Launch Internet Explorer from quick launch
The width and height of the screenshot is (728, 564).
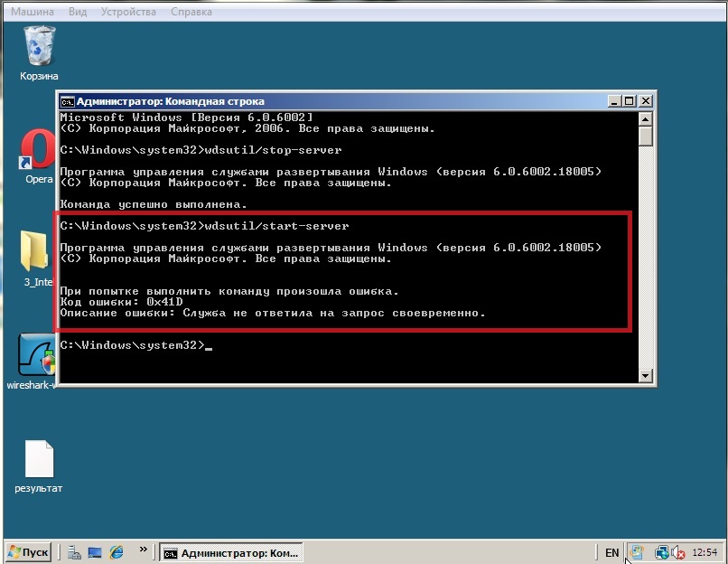coord(117,552)
